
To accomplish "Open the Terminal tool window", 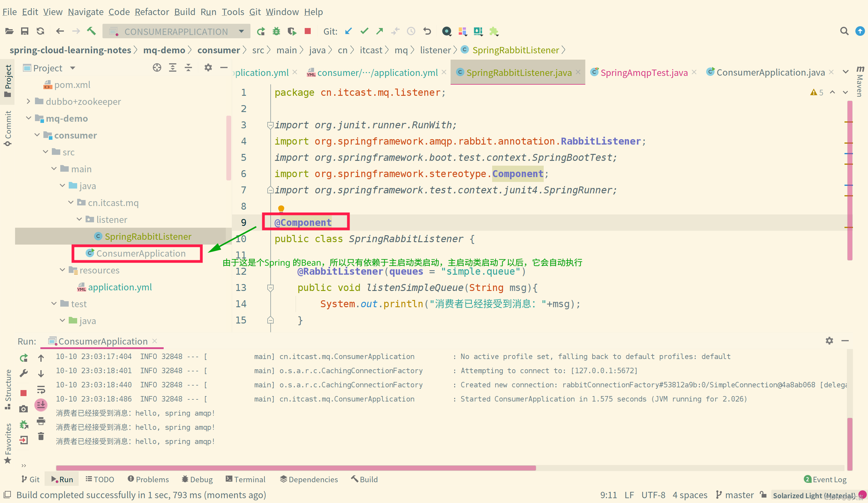I will click(246, 479).
